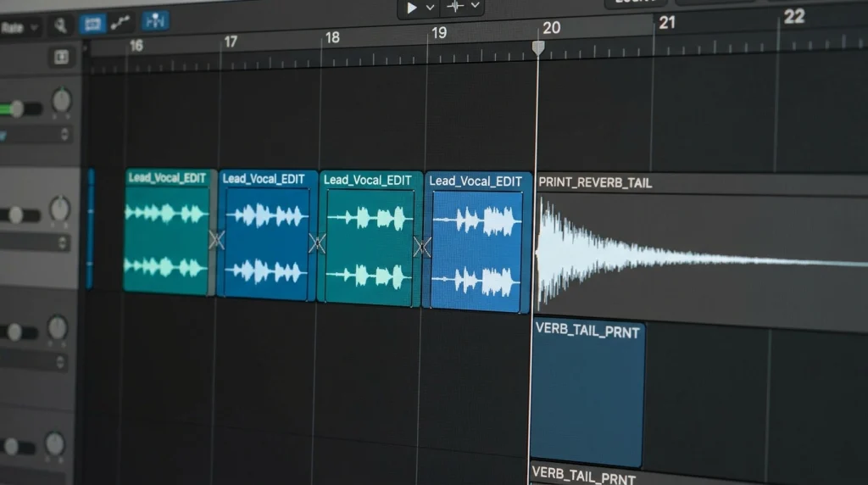
Task: Select the Lead_Vocal_EDIT region starting at bar 19
Action: (x=477, y=242)
